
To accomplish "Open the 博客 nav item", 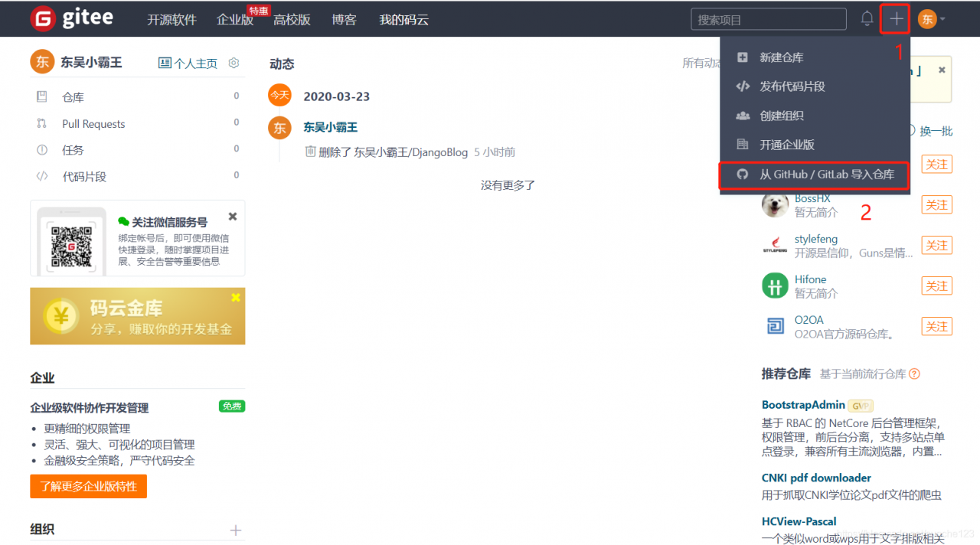I will 345,20.
